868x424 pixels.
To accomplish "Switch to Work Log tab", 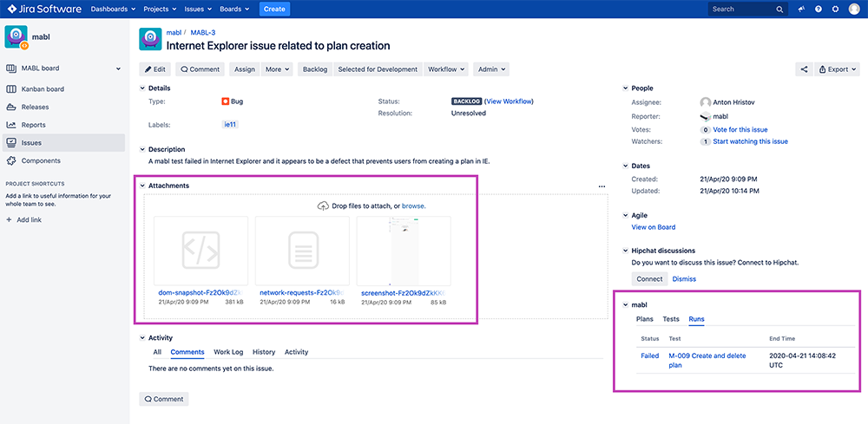I will pyautogui.click(x=228, y=352).
